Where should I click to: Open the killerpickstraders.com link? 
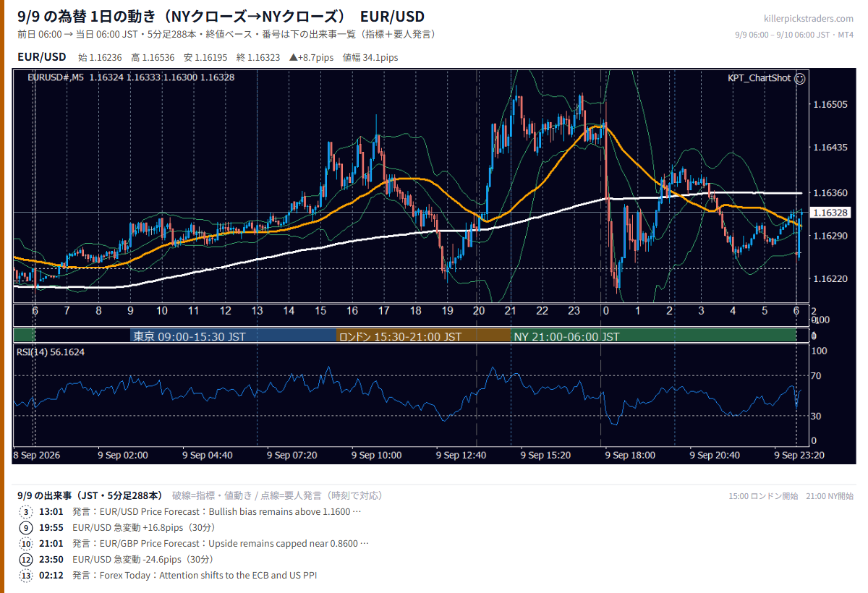point(808,18)
